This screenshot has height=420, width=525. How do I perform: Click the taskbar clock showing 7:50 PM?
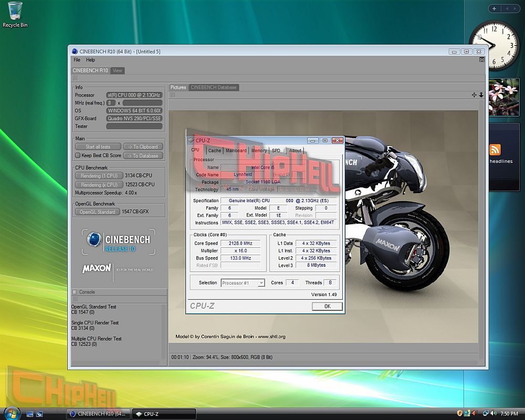(x=509, y=414)
